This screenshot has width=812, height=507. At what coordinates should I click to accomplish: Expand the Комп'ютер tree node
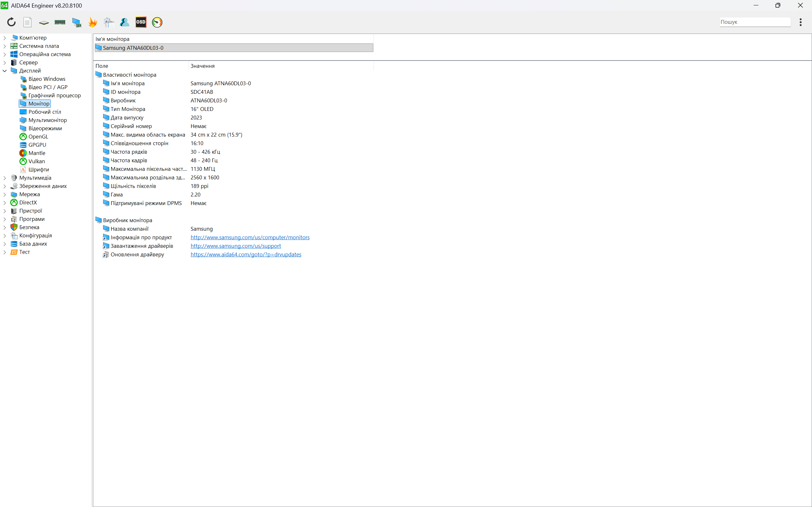pyautogui.click(x=5, y=38)
